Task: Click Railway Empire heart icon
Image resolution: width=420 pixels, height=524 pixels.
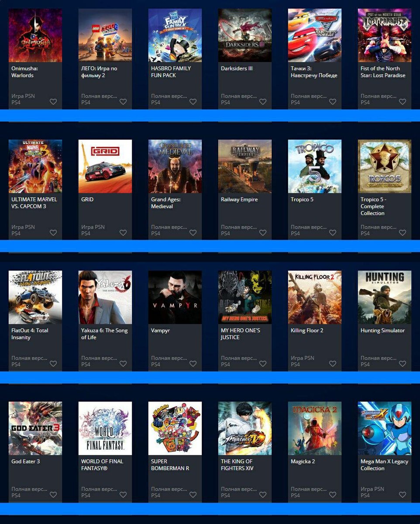Action: [263, 233]
